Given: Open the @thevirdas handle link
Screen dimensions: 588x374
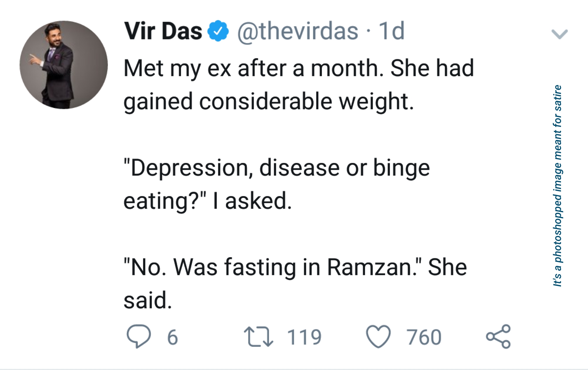Looking at the screenshot, I should point(298,31).
